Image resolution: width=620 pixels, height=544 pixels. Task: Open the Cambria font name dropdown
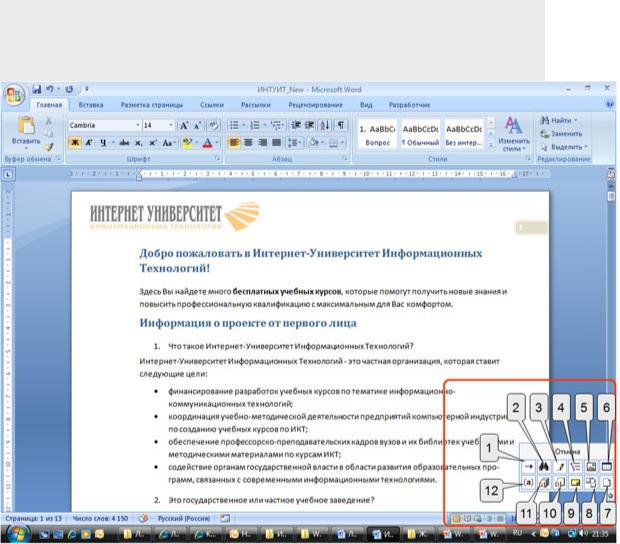(138, 125)
